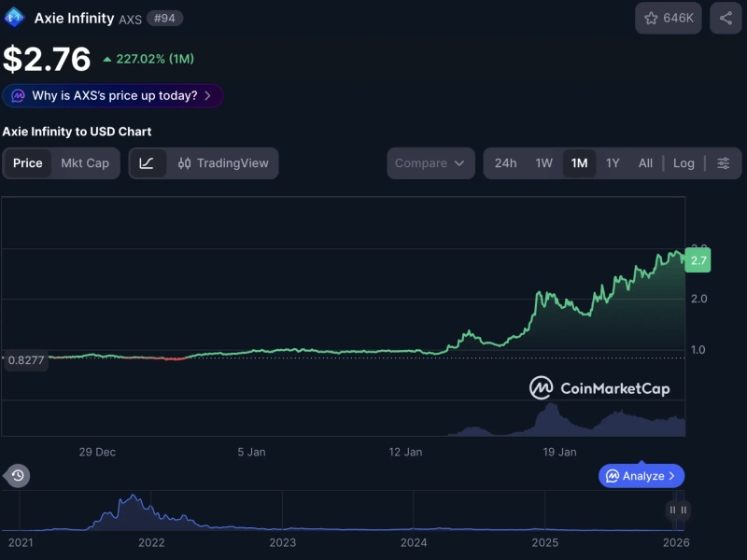Viewport: 747px width, 560px height.
Task: Select the line chart icon
Action: pyautogui.click(x=147, y=163)
